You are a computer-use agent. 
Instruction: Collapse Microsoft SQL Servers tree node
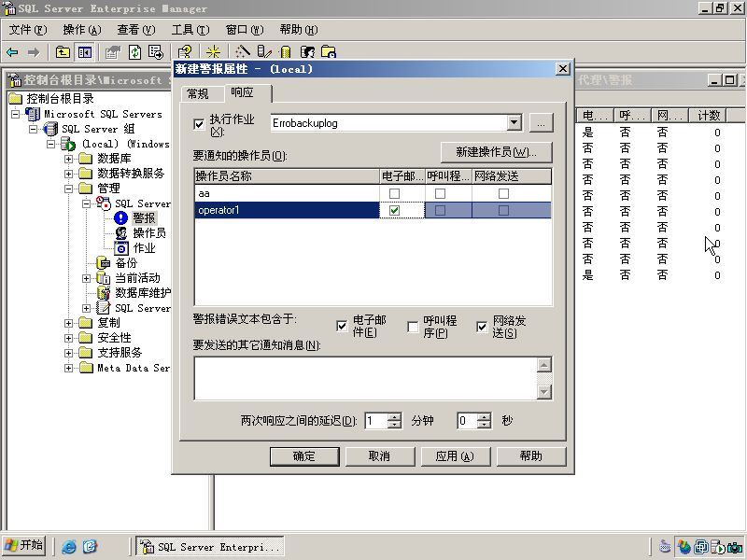(x=16, y=114)
